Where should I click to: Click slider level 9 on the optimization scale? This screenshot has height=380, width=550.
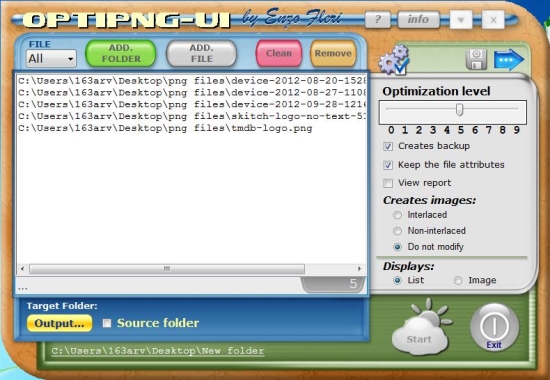pyautogui.click(x=517, y=130)
